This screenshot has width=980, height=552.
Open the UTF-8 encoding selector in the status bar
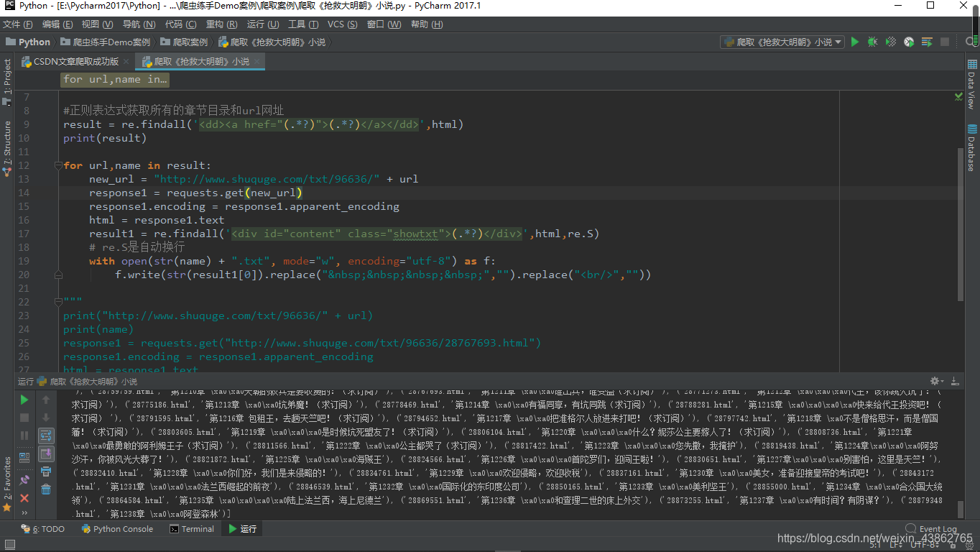point(925,545)
